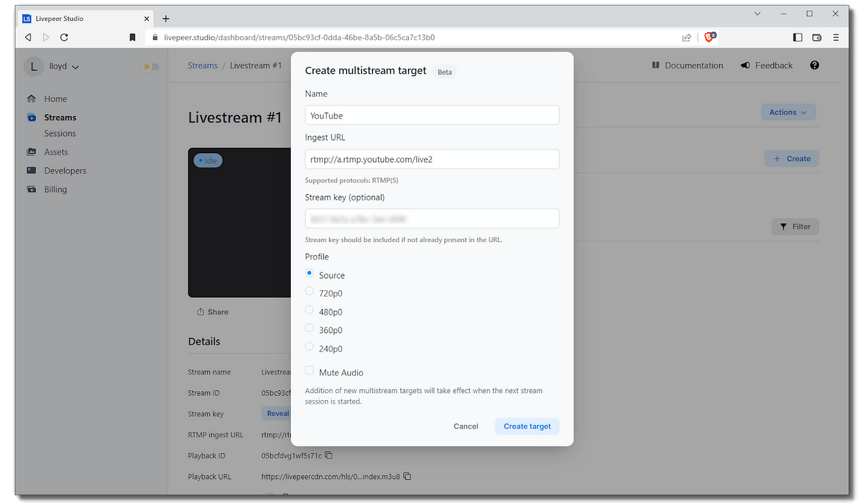
Task: Click the Idle status badge on the player
Action: pos(208,161)
